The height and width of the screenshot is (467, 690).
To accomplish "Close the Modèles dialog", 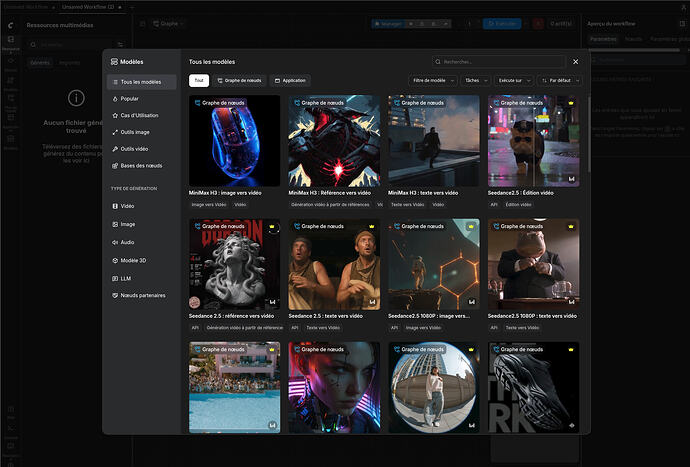I will coord(576,62).
